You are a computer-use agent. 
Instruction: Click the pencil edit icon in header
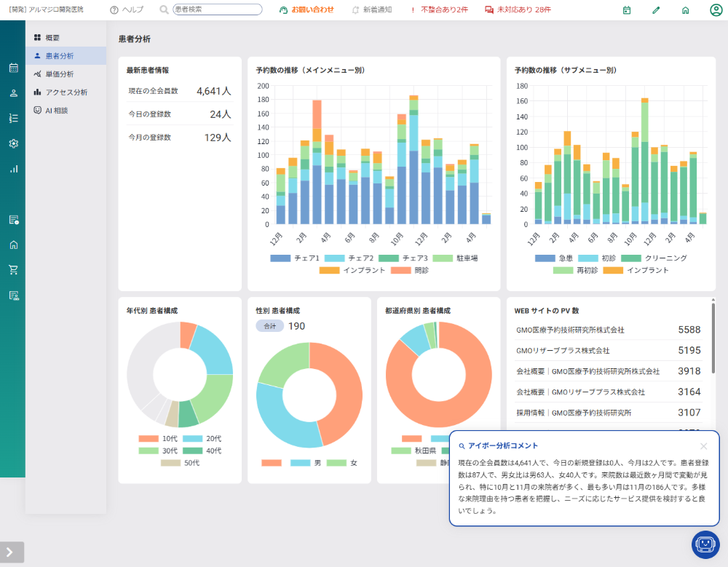656,9
